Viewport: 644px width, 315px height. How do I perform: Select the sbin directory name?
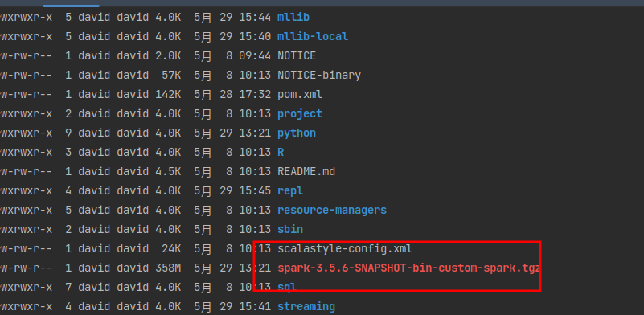[290, 230]
